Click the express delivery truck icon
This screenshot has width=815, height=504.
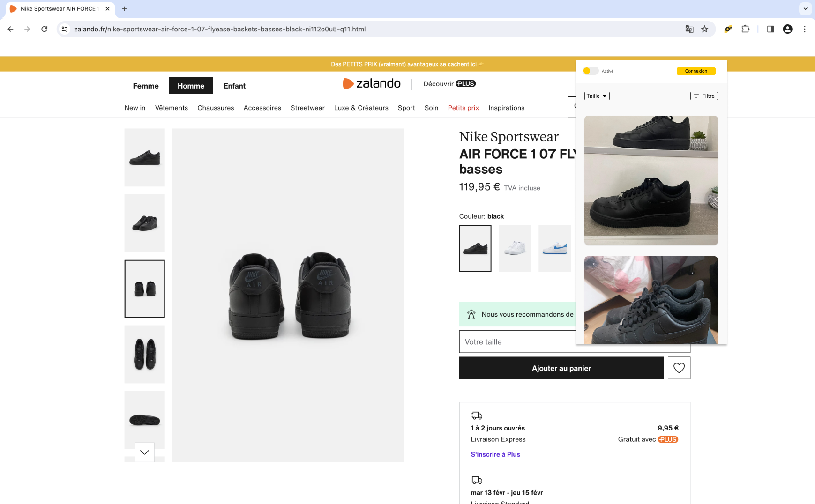[x=477, y=415]
